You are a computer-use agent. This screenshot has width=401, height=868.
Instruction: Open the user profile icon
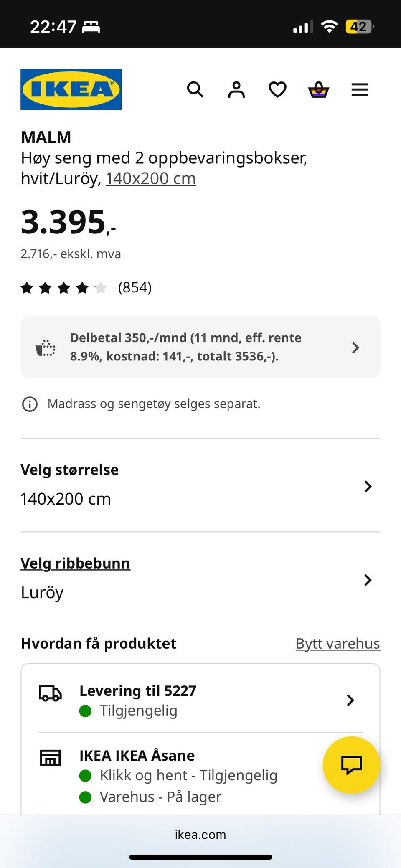coord(236,89)
